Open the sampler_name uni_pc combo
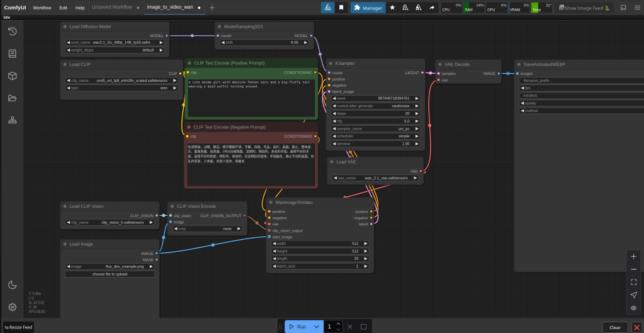This screenshot has width=644, height=333. coord(375,128)
